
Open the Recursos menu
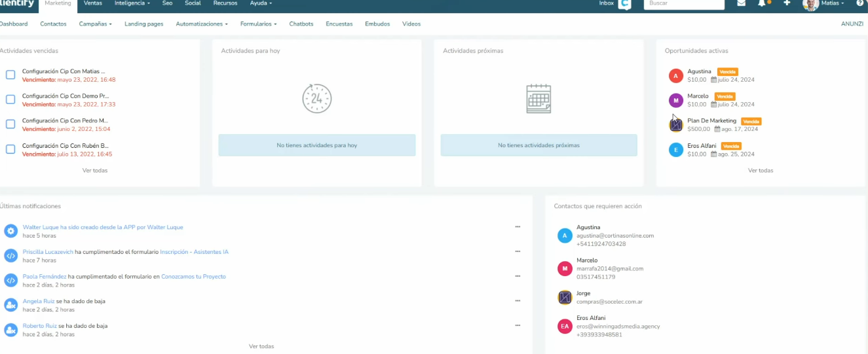(225, 3)
